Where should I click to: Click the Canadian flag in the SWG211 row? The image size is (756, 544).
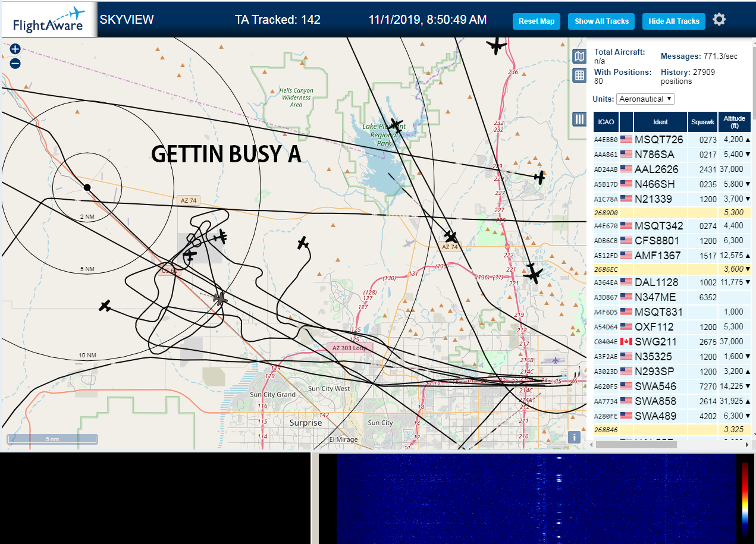pos(626,341)
